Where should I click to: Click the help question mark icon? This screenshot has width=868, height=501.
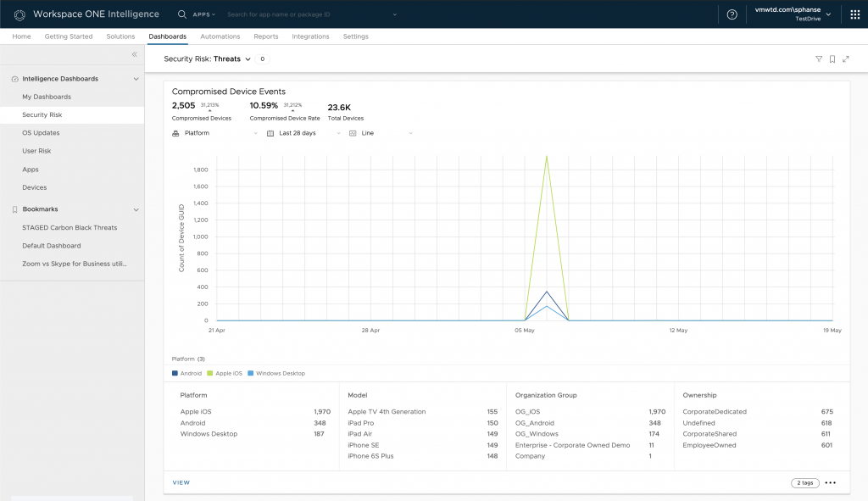click(732, 14)
